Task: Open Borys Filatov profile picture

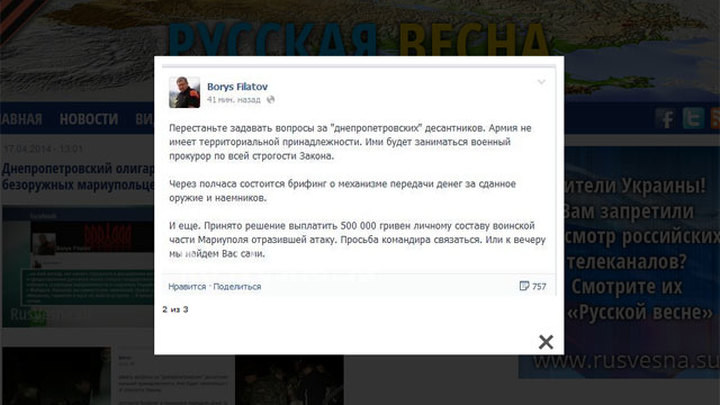Action: 185,92
